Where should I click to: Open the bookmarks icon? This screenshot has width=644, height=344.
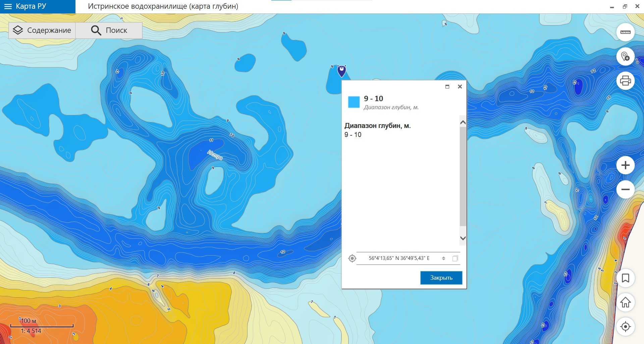tap(625, 278)
